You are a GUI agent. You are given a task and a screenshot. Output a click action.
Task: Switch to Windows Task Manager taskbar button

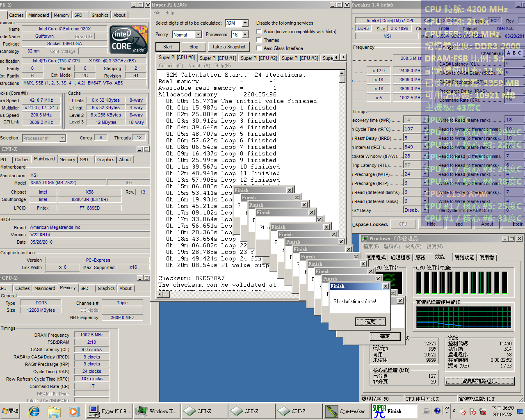(157, 411)
